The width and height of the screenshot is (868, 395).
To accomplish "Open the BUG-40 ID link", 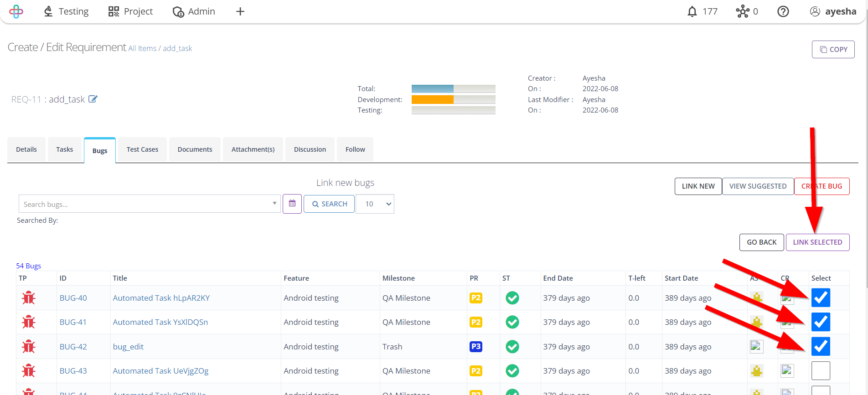I will [x=73, y=298].
